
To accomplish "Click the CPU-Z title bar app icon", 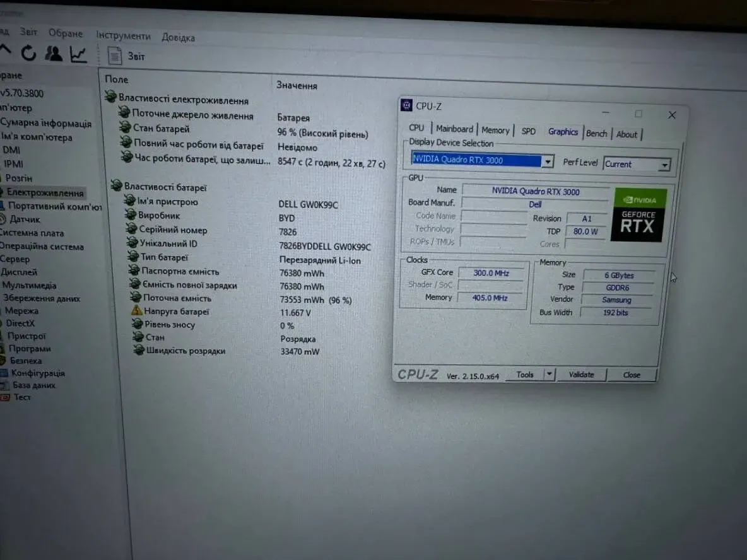I will click(x=407, y=105).
